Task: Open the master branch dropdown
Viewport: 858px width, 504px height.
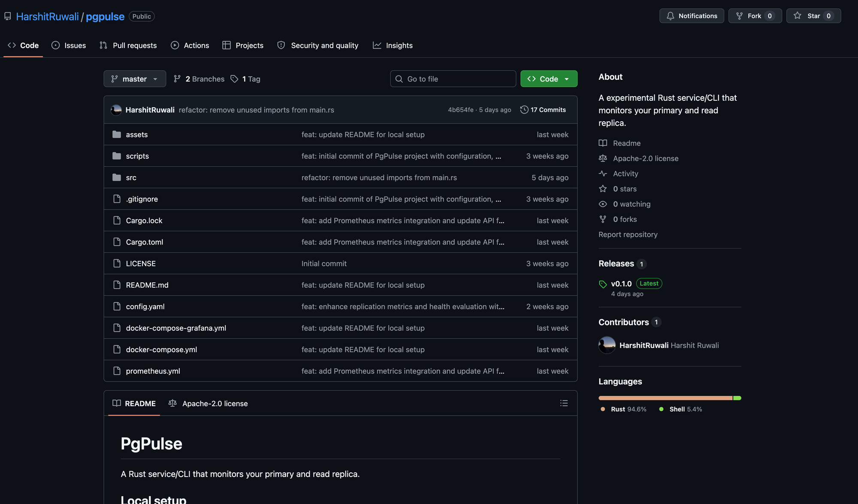Action: (135, 79)
